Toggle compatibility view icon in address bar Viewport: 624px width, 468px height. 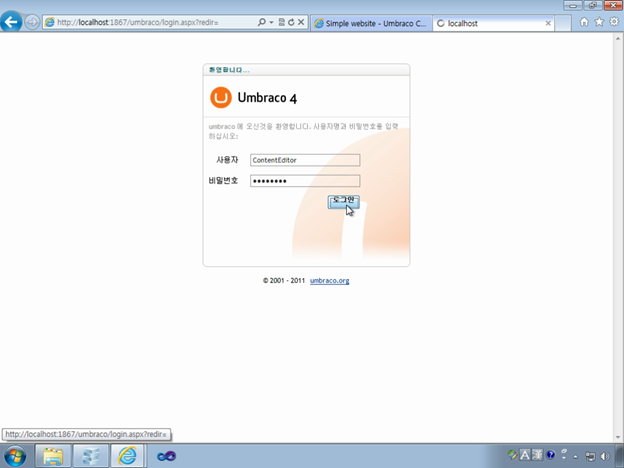tap(282, 22)
